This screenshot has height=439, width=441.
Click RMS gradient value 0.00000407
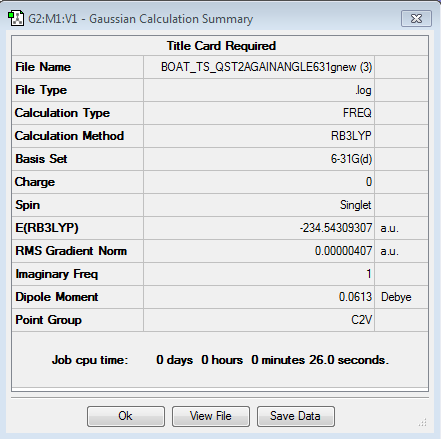pos(343,251)
